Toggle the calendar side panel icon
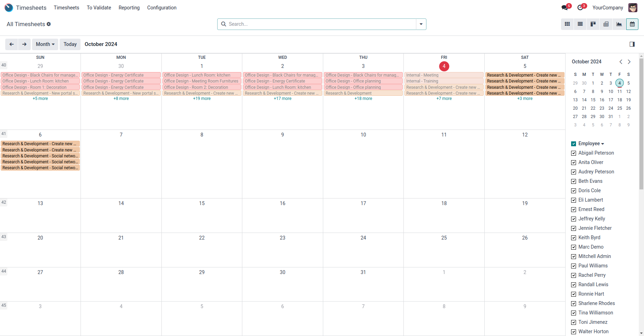Viewport: 644px width, 336px height. [632, 44]
